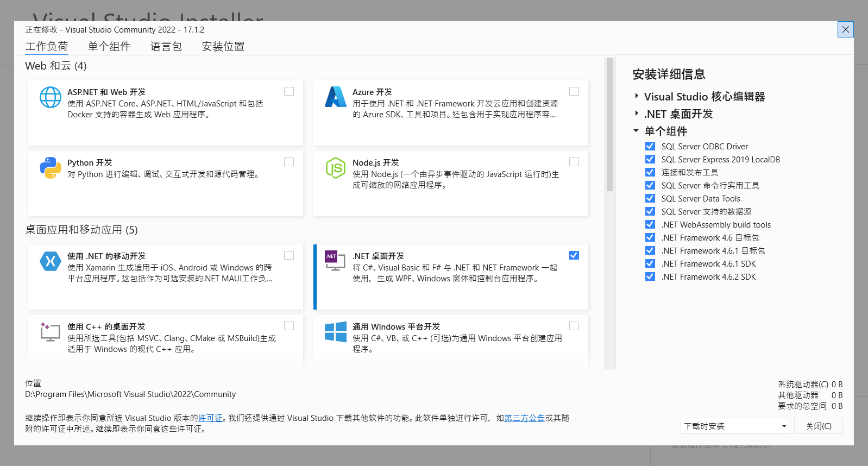The width and height of the screenshot is (868, 466).
Task: Uncheck .NET Framework 4.6.1 SDK
Action: tap(650, 263)
